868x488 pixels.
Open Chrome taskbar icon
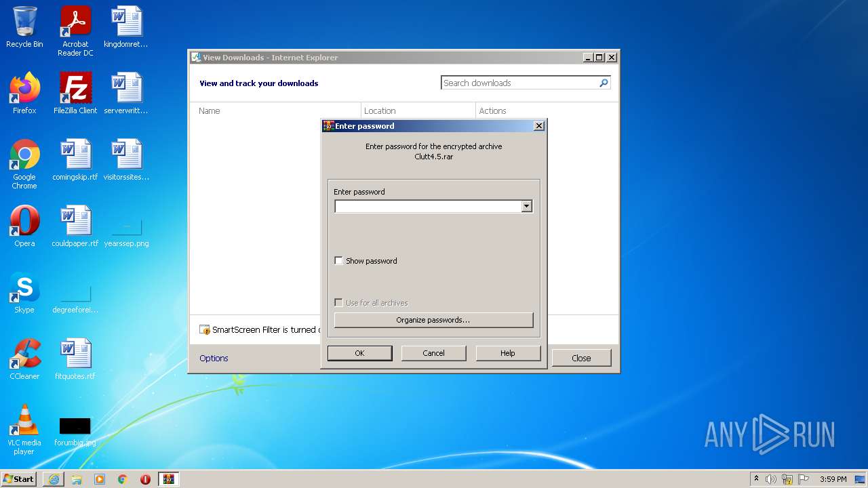(x=123, y=479)
